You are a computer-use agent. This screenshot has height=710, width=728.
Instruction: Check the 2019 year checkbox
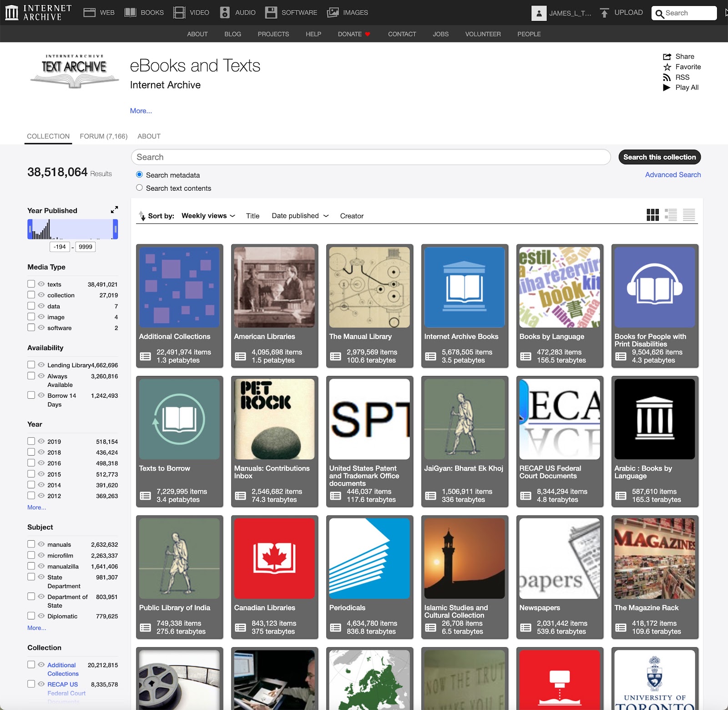(x=31, y=441)
